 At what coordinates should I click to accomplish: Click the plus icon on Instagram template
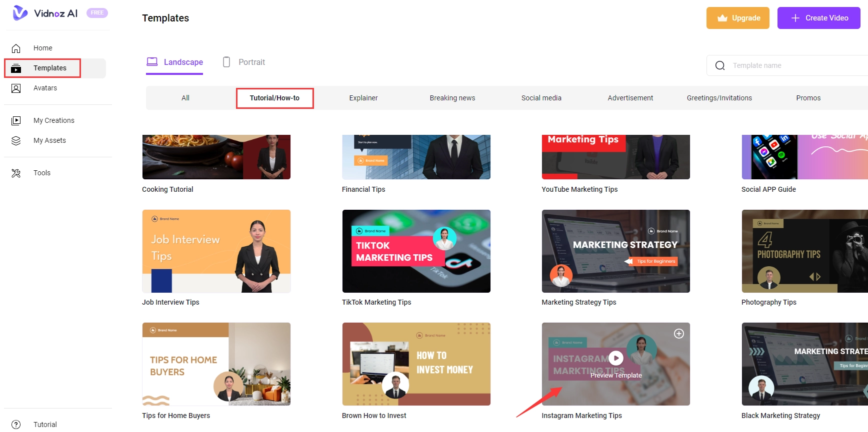tap(678, 334)
